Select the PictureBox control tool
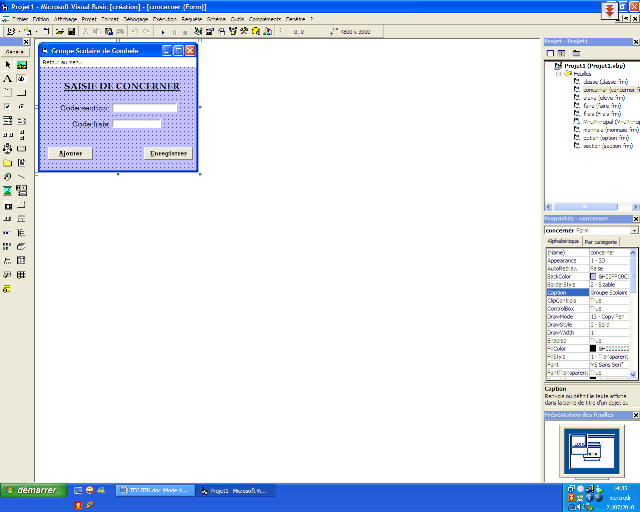 21,64
